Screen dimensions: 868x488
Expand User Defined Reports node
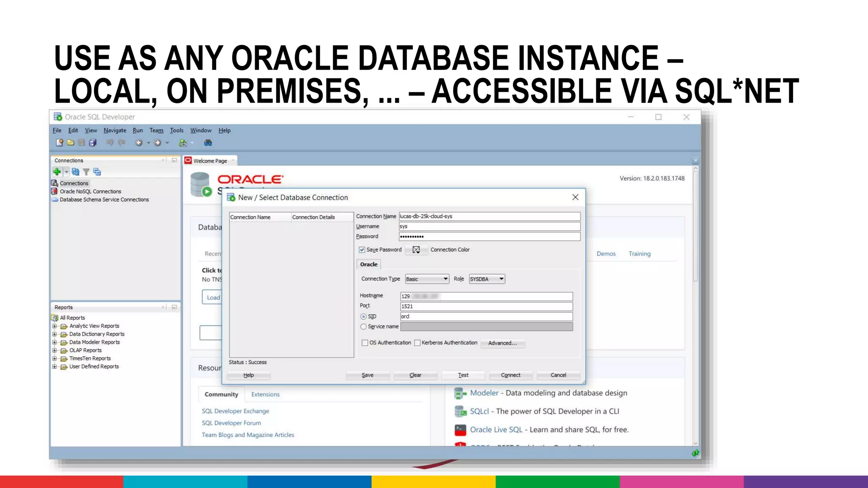(54, 366)
